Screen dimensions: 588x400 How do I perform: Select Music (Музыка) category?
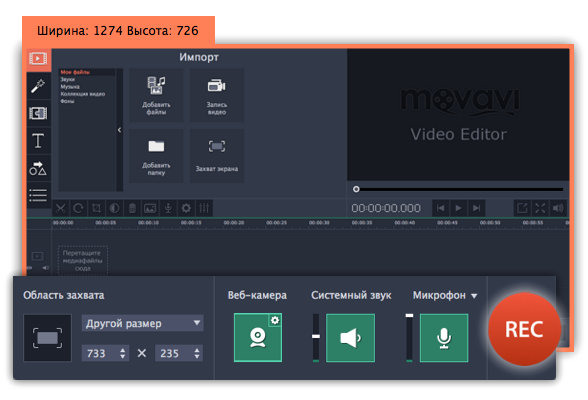pyautogui.click(x=70, y=87)
